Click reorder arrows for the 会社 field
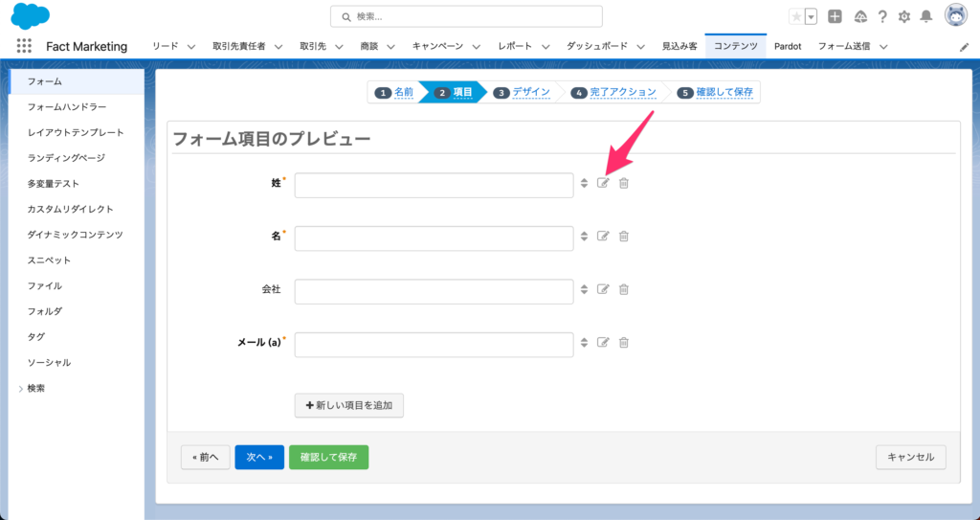This screenshot has height=520, width=980. click(584, 289)
